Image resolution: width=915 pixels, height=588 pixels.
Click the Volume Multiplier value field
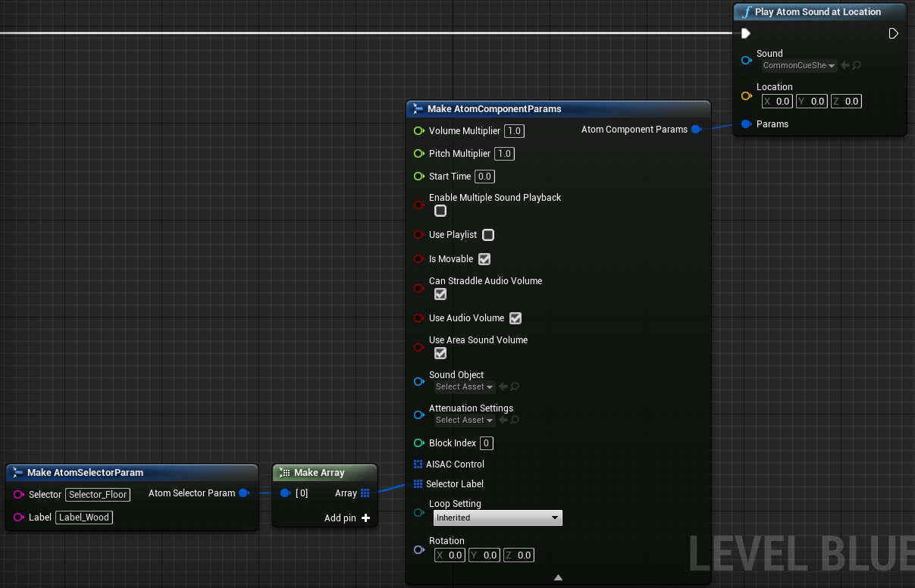tap(514, 130)
